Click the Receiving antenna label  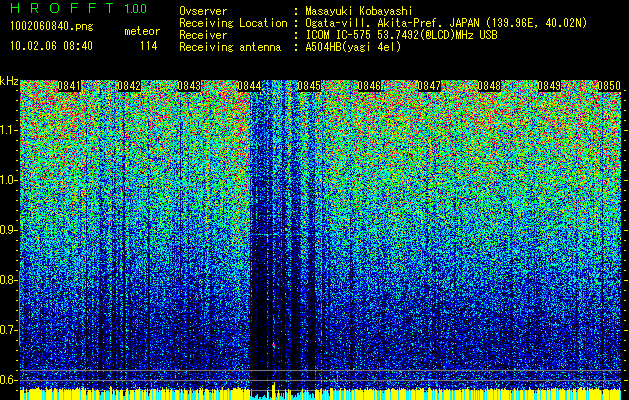coord(230,47)
